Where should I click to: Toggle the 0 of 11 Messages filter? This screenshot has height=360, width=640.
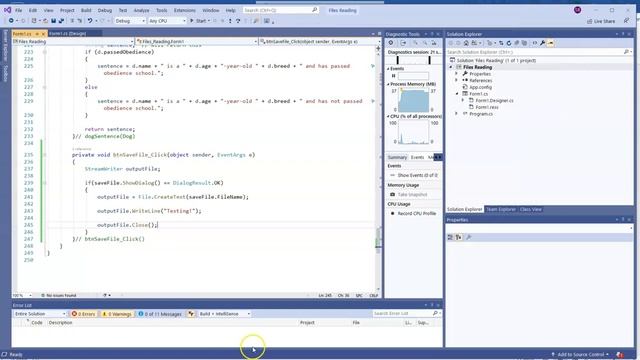click(x=160, y=314)
